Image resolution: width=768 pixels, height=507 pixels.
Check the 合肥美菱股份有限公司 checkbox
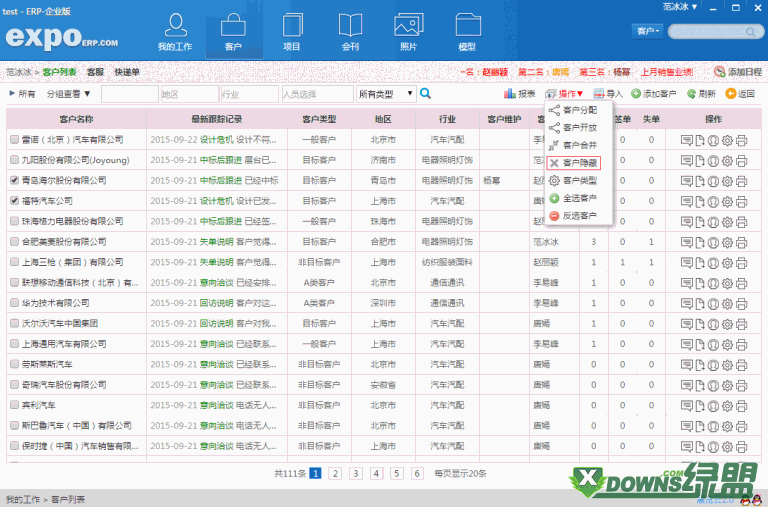14,241
